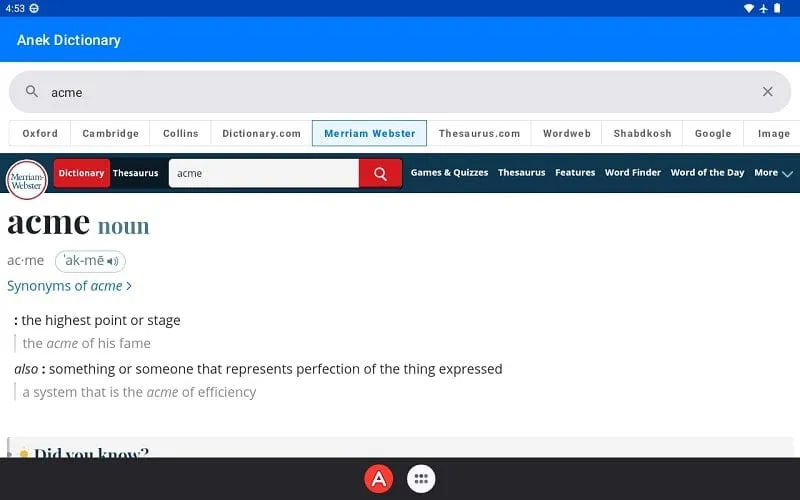Select the Merriam Webster tab

click(x=369, y=133)
